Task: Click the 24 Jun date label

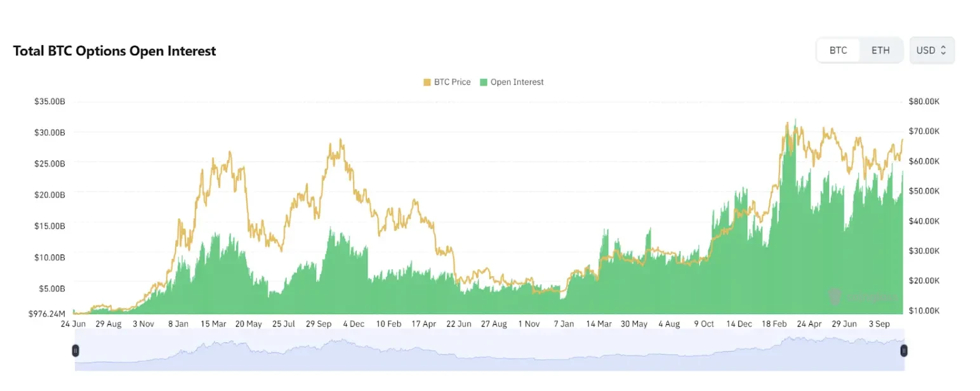Action: 74,324
